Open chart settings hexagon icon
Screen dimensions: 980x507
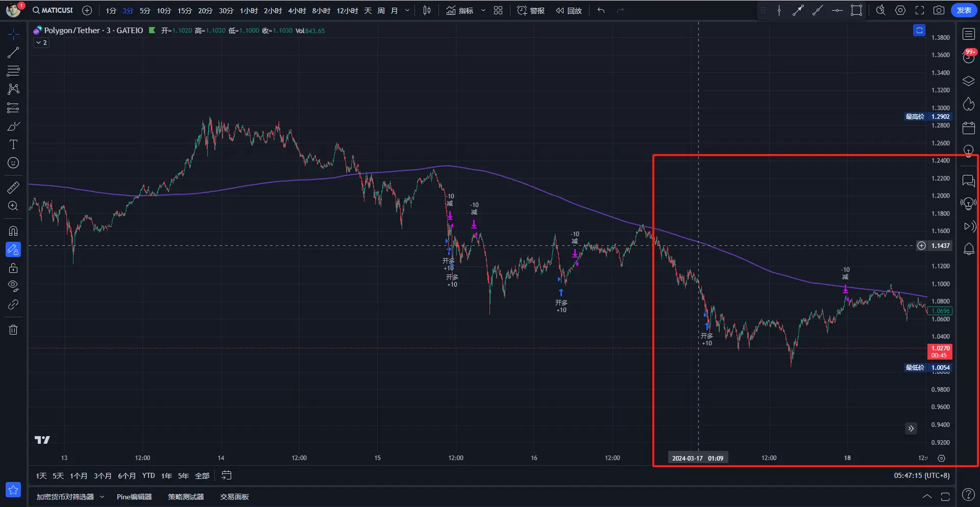pyautogui.click(x=900, y=10)
